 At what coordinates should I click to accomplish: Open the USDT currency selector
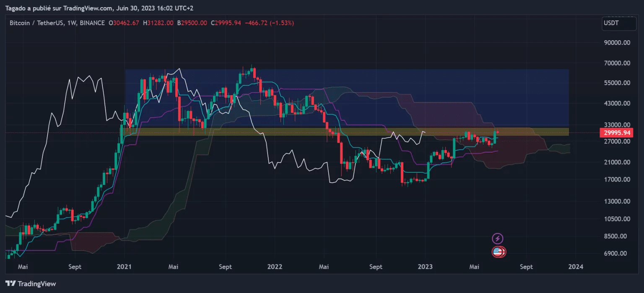[618, 23]
